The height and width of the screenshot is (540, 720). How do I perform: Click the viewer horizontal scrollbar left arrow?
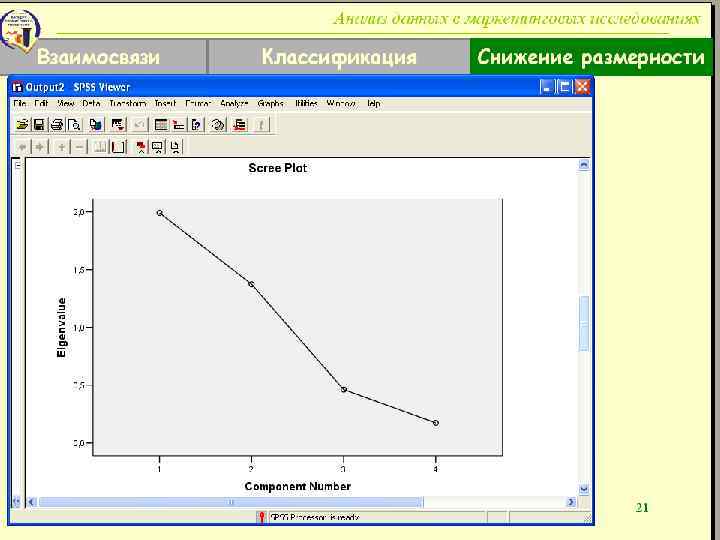(x=31, y=502)
